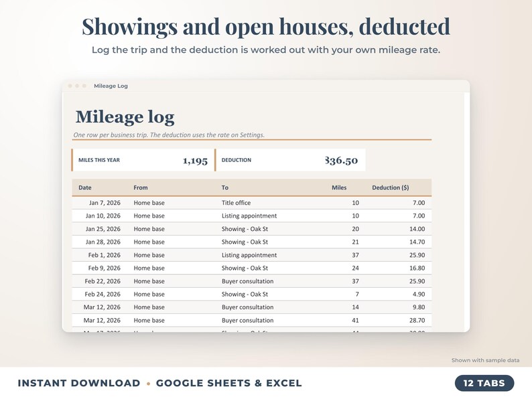
Task: Click Showing - Oak St in Jan 25 row
Action: 245,229
